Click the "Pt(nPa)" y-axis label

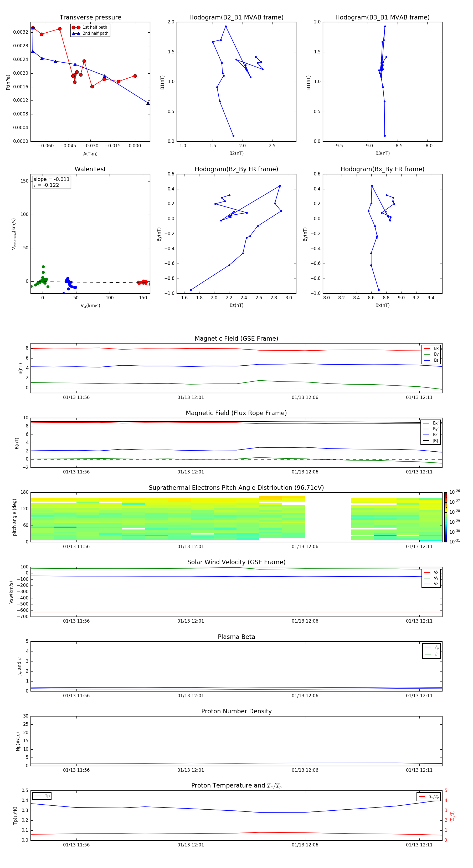tap(8, 82)
